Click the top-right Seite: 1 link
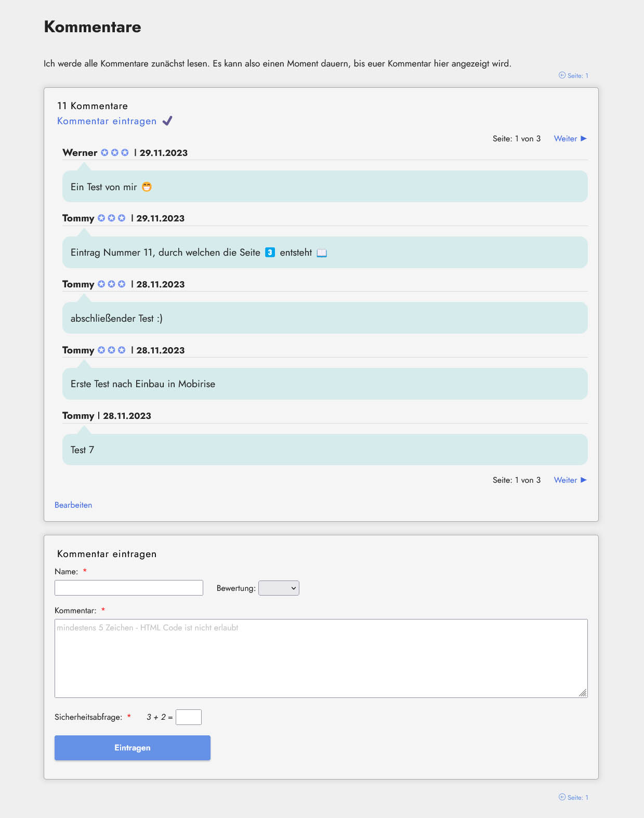Image resolution: width=644 pixels, height=818 pixels. tap(577, 76)
